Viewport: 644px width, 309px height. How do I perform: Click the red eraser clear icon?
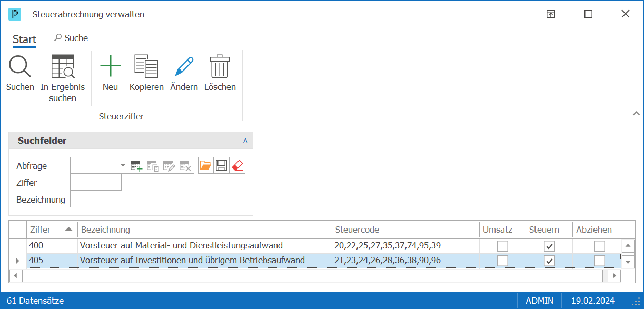(237, 166)
